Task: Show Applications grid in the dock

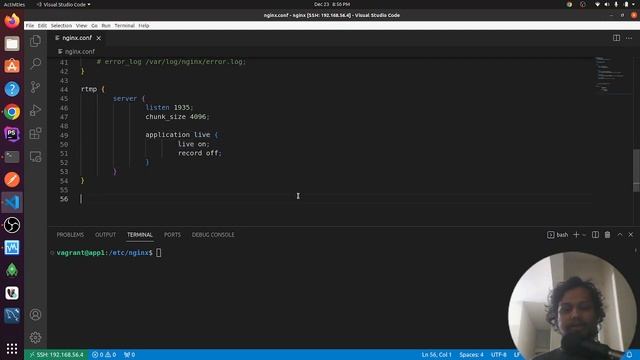Action: click(x=12, y=348)
